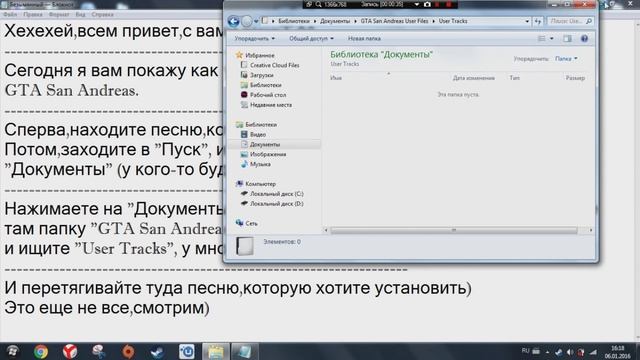Toggle the preview pane icon
Image resolution: width=640 pixels, height=360 pixels.
(x=567, y=38)
